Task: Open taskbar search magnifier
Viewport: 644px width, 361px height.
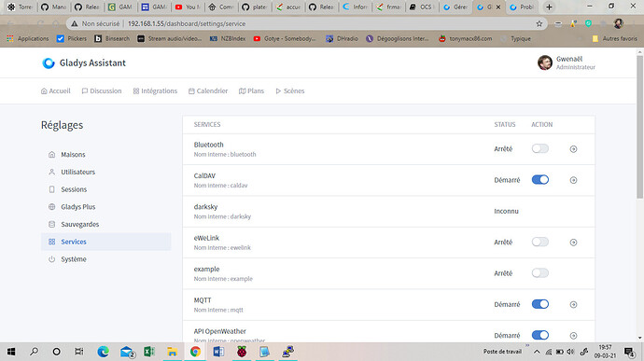Action: tap(35, 352)
